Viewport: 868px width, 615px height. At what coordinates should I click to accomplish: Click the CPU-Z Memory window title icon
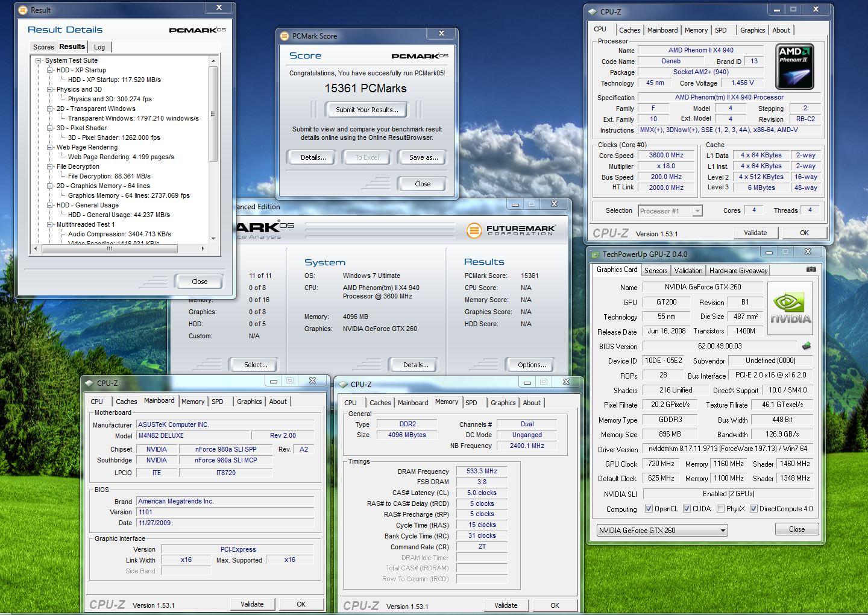[343, 384]
